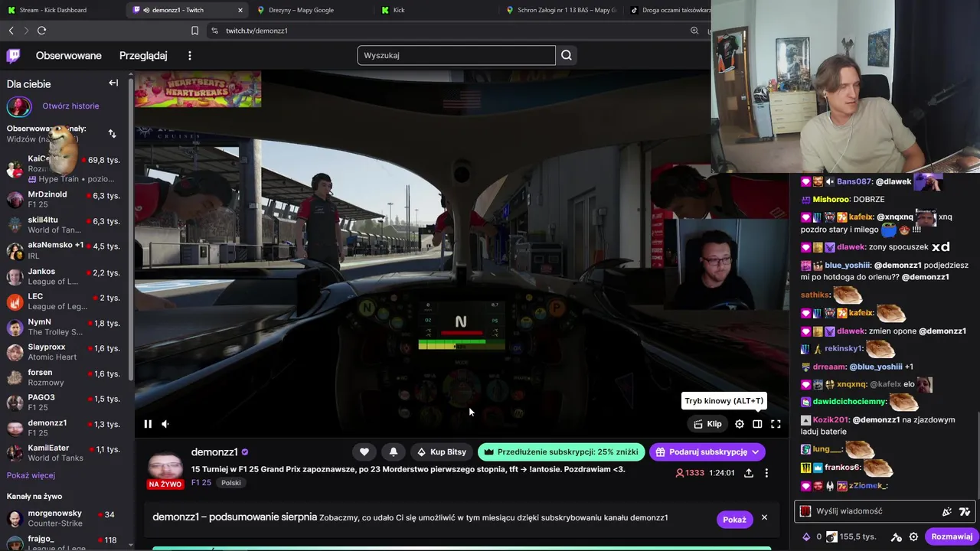Image resolution: width=980 pixels, height=551 pixels.
Task: Switch to Droga oczami taksówkarza tab
Action: 671,10
